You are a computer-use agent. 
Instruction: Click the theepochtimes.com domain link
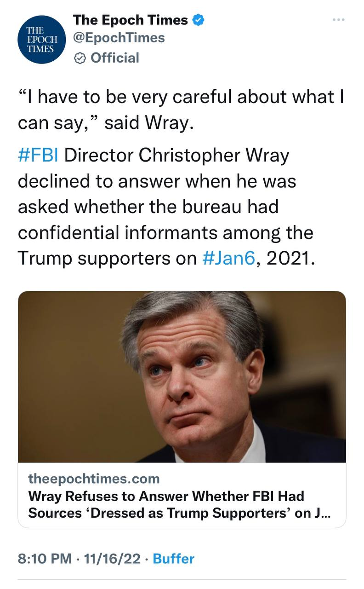[94, 479]
